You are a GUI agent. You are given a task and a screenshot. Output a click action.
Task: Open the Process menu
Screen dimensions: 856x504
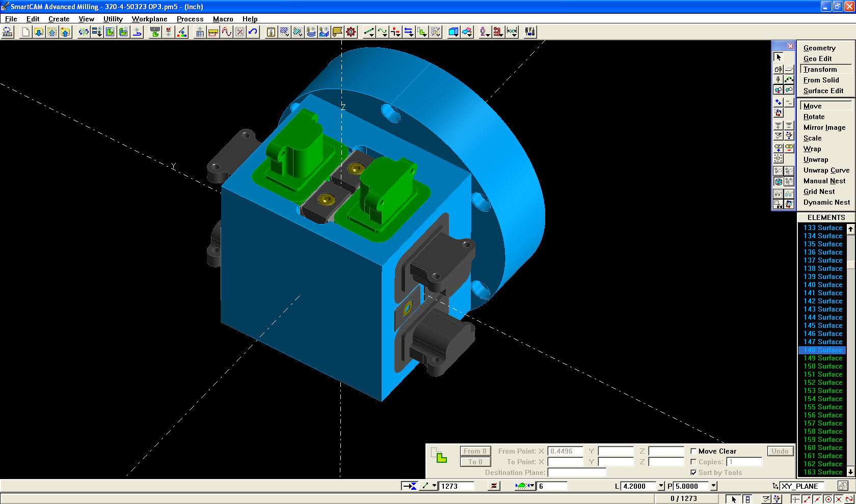pyautogui.click(x=190, y=19)
